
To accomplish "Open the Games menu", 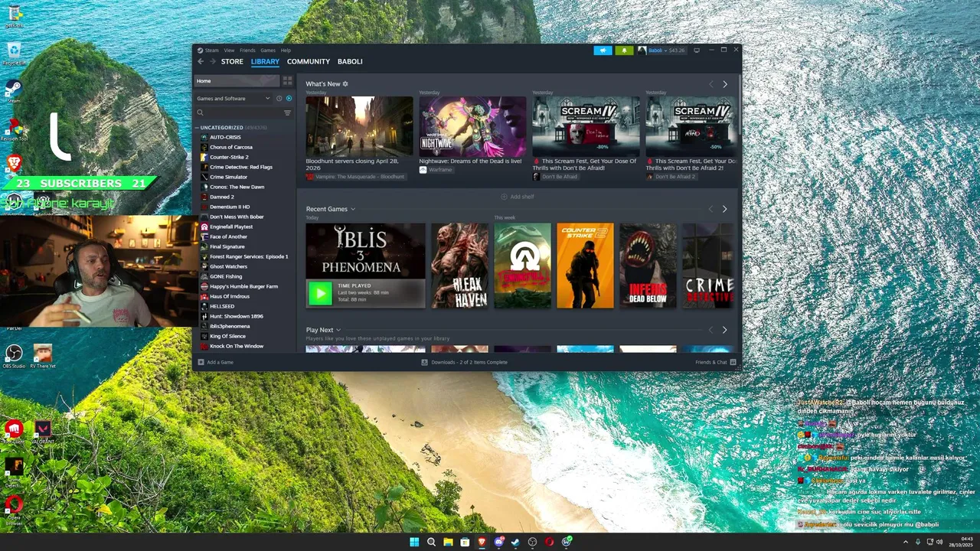I will 268,51.
